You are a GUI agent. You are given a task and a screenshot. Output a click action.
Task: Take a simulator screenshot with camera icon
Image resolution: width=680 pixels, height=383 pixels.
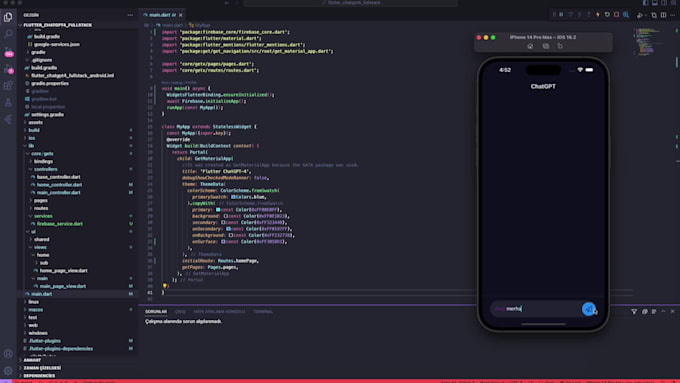[546, 46]
